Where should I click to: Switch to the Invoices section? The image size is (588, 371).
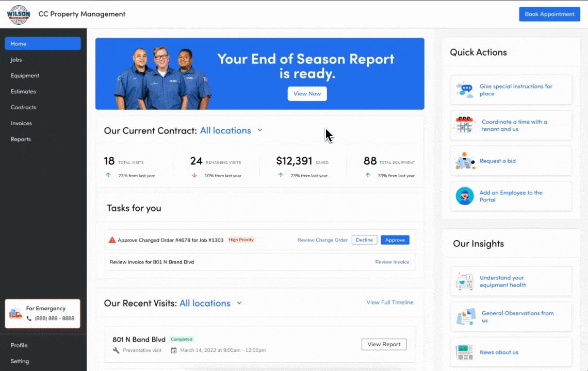tap(21, 123)
